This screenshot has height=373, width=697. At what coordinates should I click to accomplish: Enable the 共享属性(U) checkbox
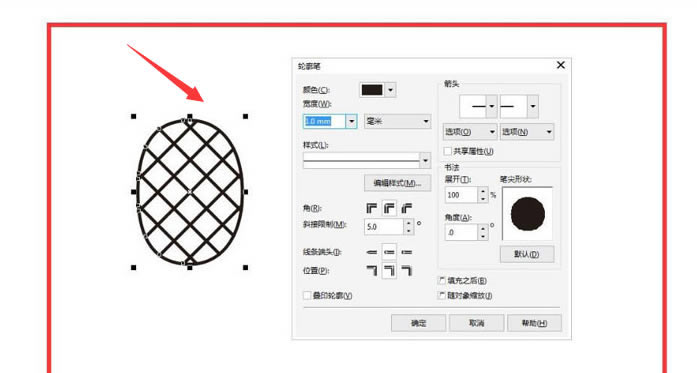pyautogui.click(x=448, y=151)
